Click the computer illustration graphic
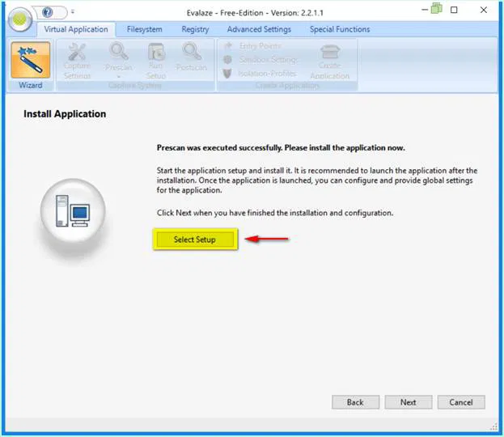This screenshot has width=504, height=437. pyautogui.click(x=73, y=210)
